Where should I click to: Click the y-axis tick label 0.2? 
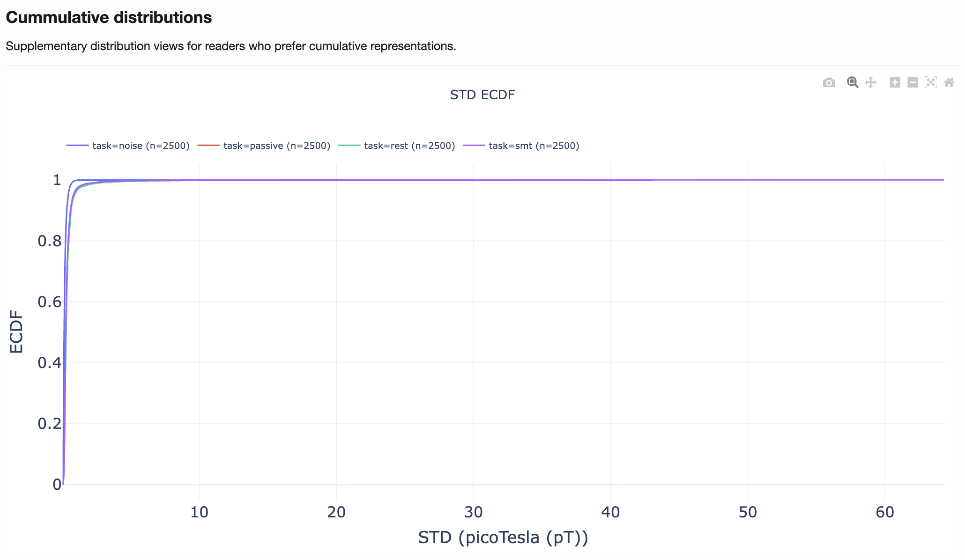pyautogui.click(x=49, y=423)
